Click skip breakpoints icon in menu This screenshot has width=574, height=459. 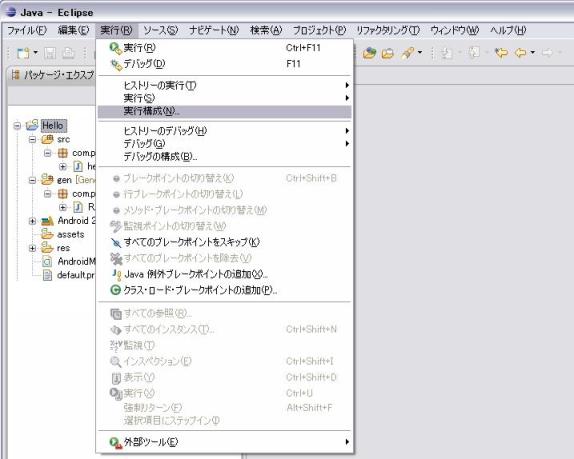pos(116,242)
